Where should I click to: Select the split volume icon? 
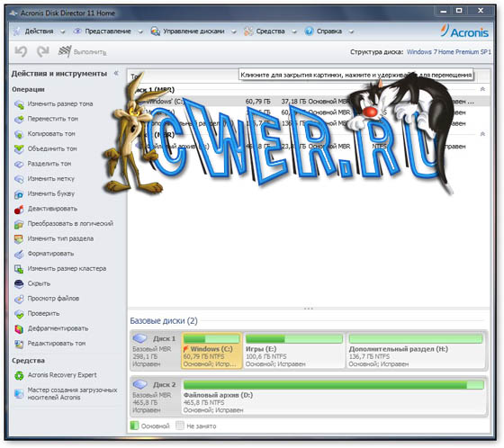pos(19,165)
